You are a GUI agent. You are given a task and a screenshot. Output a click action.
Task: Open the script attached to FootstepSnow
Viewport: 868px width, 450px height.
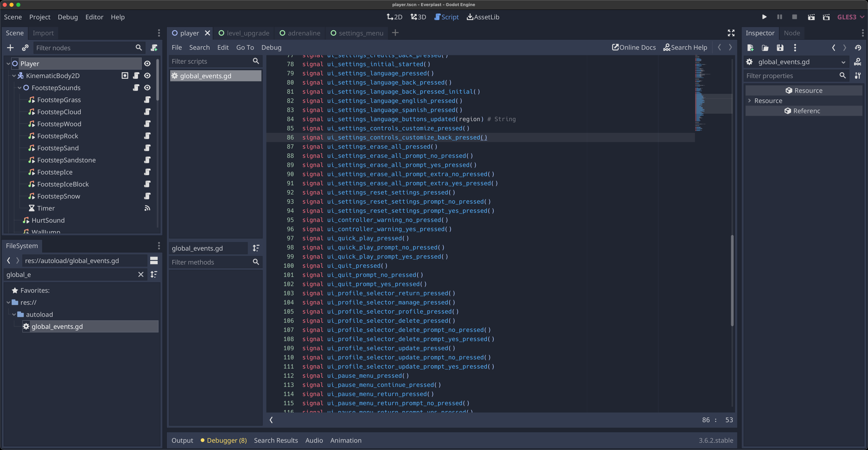point(147,196)
